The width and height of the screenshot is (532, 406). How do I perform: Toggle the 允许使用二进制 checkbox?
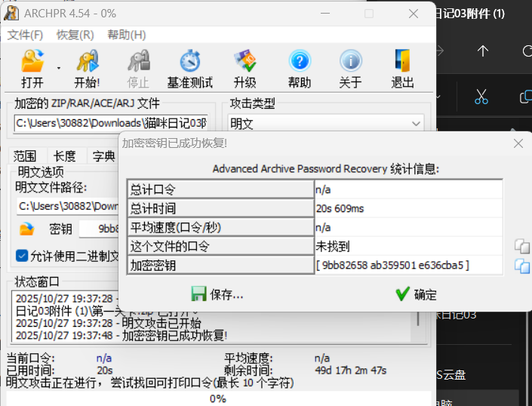tap(22, 256)
